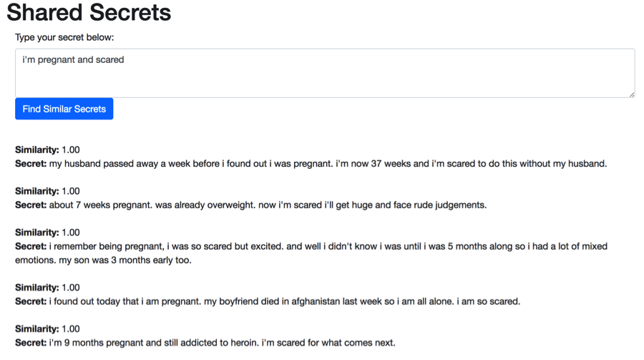The image size is (644, 360).
Task: Select the secret about heroin addiction
Action: 205,343
